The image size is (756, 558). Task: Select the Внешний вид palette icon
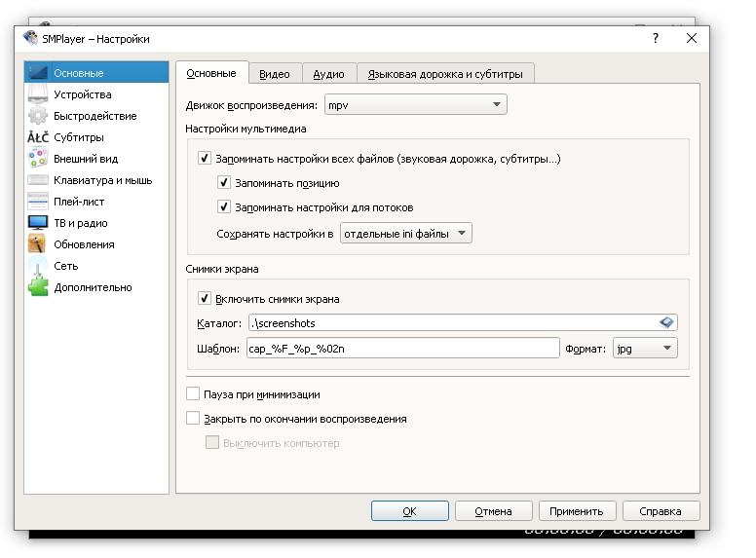click(37, 159)
